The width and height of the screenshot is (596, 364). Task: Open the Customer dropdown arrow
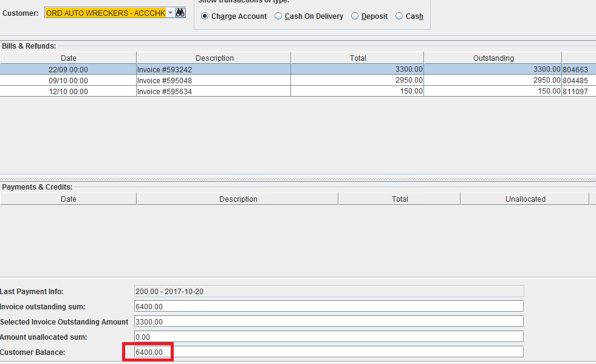click(x=170, y=13)
